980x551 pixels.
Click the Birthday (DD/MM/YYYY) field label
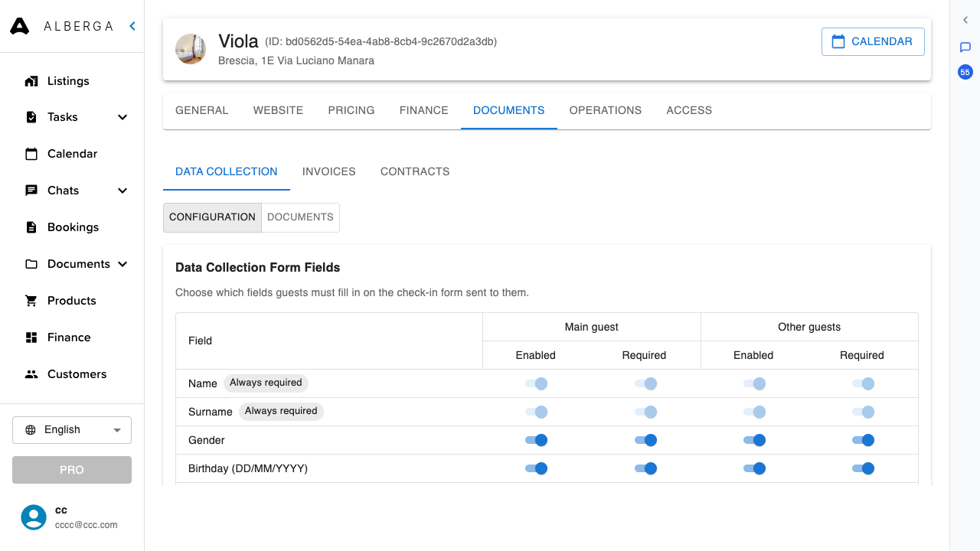[x=248, y=468]
